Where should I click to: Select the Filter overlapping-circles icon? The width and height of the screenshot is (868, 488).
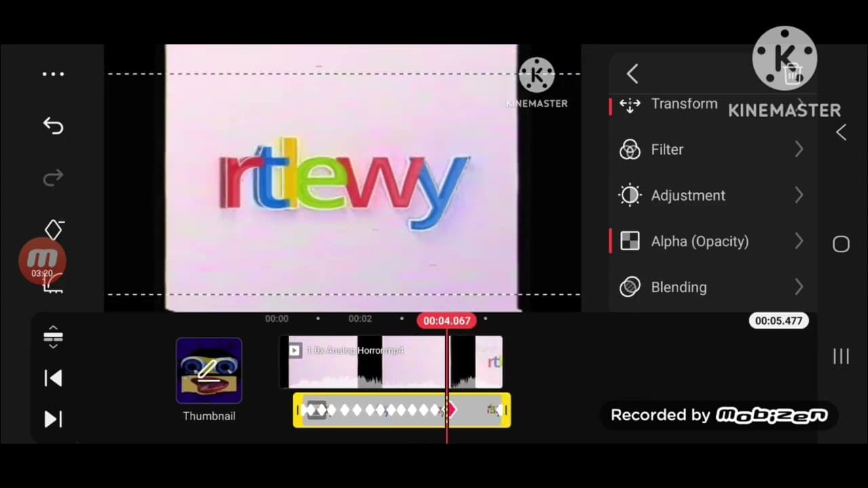click(630, 149)
